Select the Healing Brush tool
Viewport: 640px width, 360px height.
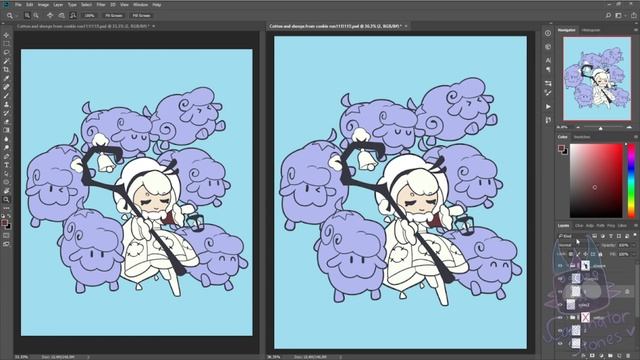coord(6,87)
